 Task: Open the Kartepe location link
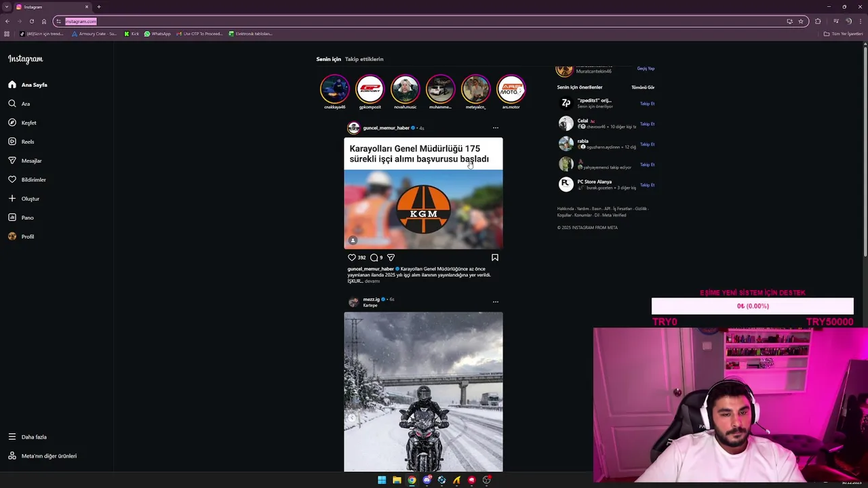[x=370, y=306]
